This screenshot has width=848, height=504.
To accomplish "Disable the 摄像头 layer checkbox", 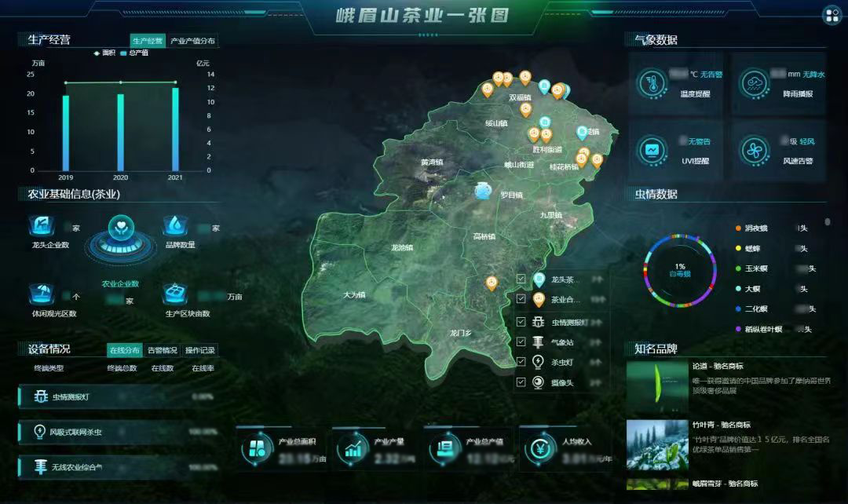I will click(521, 383).
